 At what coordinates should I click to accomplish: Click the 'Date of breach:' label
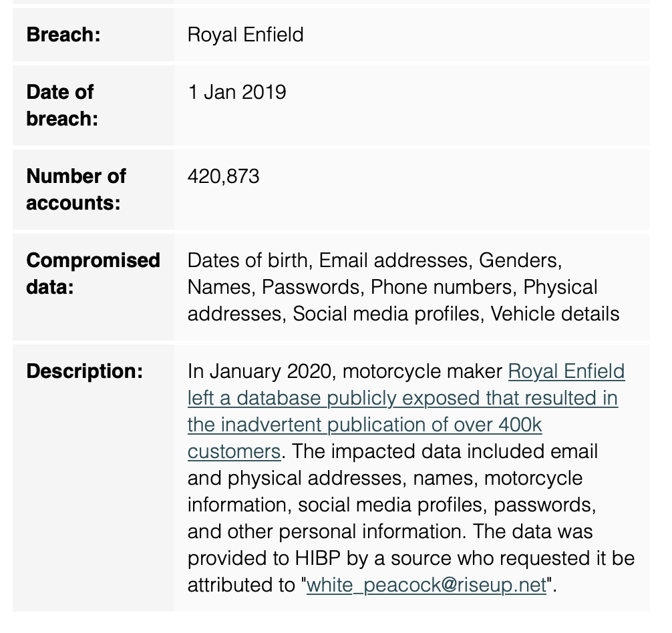[62, 105]
